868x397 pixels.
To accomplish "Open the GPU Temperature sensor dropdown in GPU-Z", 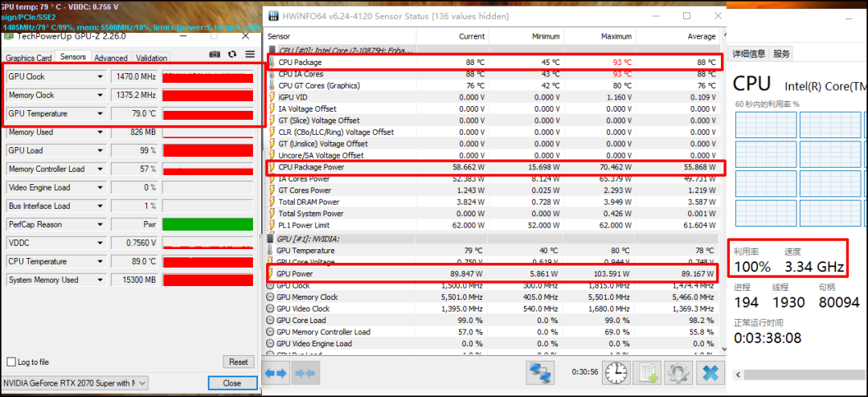I will (100, 113).
